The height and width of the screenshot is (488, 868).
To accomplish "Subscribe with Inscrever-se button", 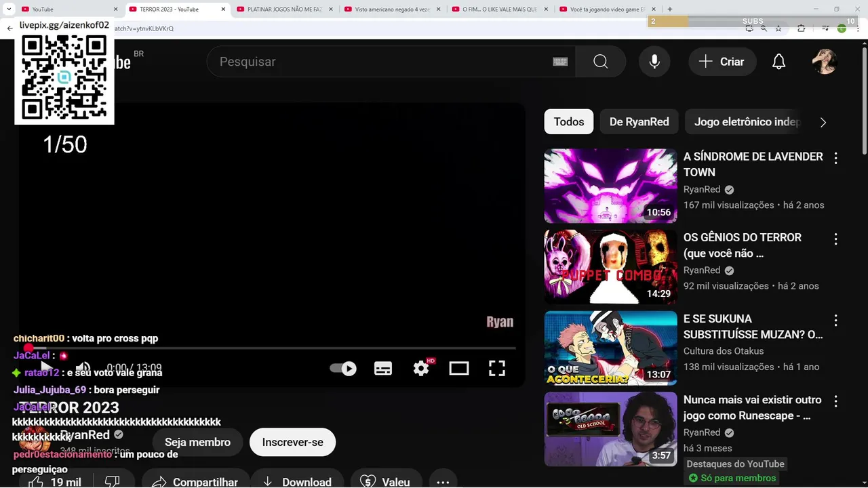I will click(292, 442).
